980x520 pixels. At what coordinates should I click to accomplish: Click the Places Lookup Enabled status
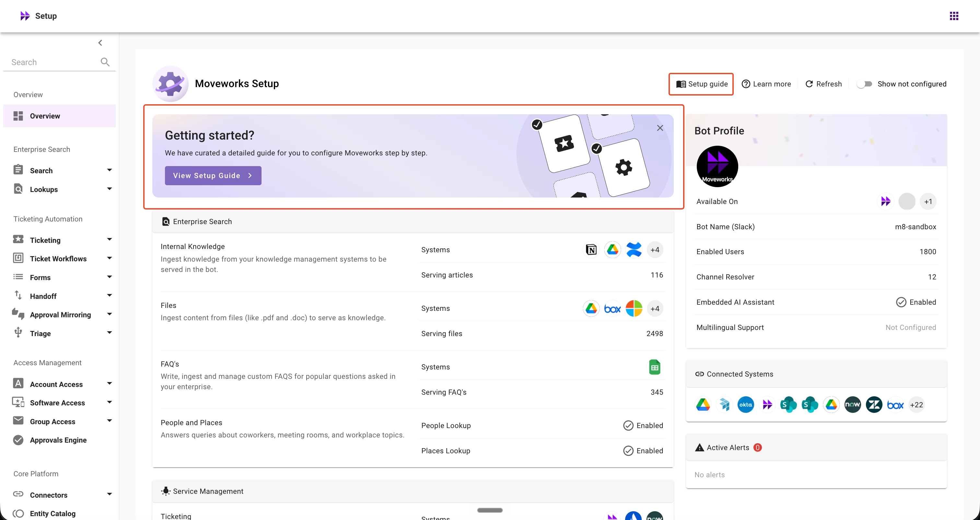point(643,450)
